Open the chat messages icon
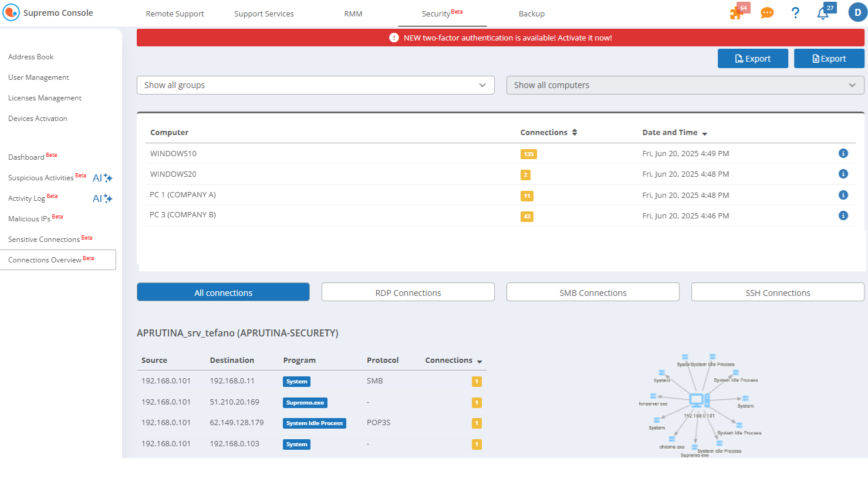This screenshot has width=868, height=485. point(767,12)
